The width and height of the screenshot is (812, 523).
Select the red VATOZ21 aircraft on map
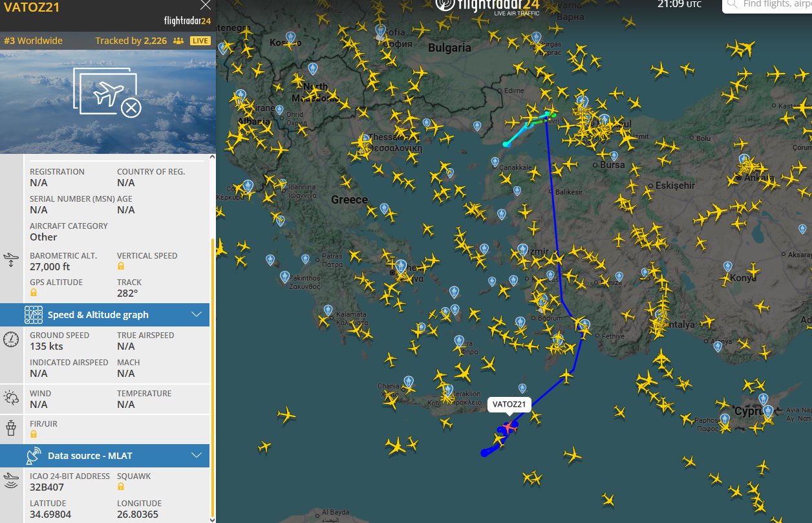click(x=509, y=427)
